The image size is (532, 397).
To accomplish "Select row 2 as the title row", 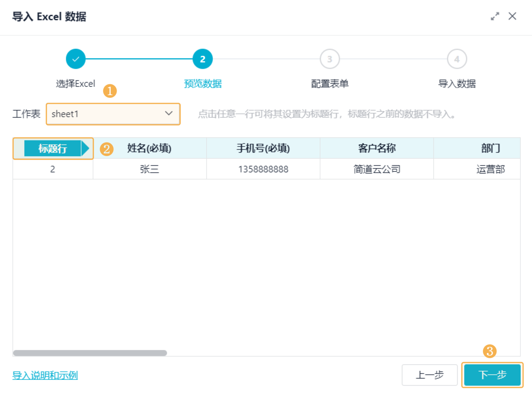I will click(53, 169).
